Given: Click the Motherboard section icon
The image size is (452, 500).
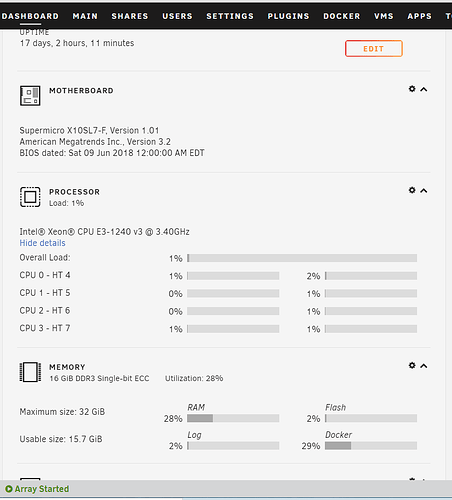Looking at the screenshot, I should tap(30, 96).
